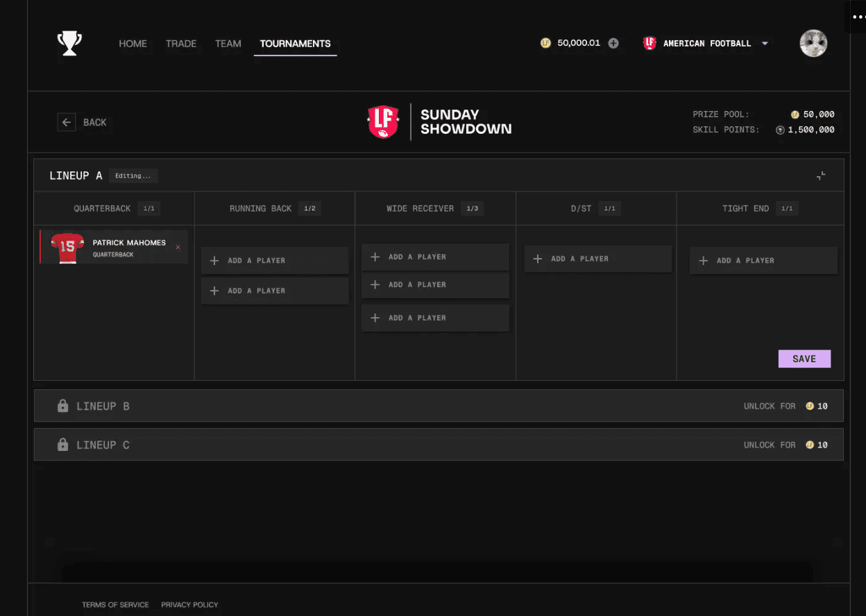This screenshot has height=616, width=866.
Task: Click the Lineup B lock icon
Action: pos(62,406)
